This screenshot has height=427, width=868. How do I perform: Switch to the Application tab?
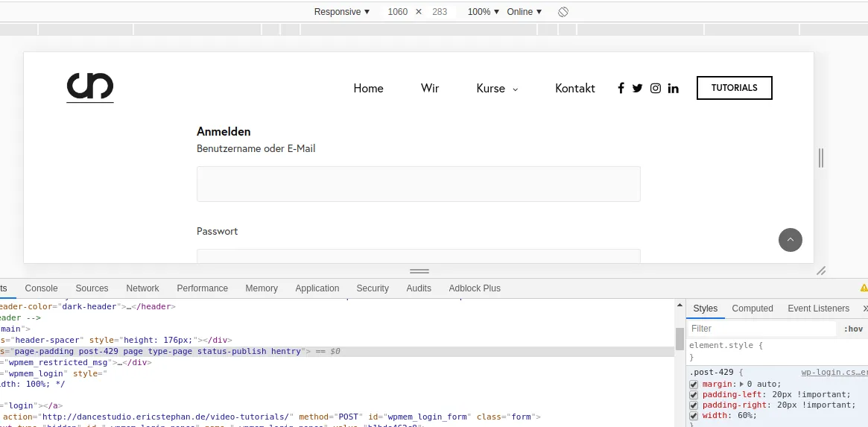point(317,288)
